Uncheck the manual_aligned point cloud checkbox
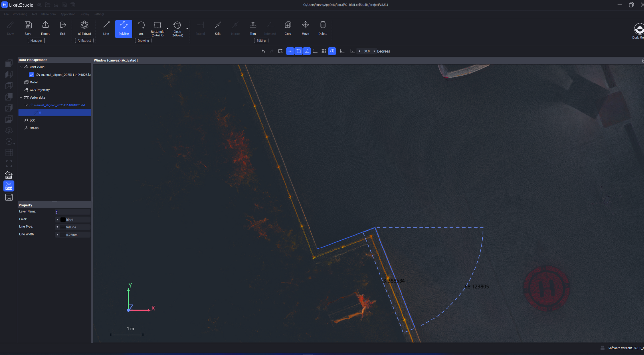This screenshot has height=355, width=644. tap(31, 75)
